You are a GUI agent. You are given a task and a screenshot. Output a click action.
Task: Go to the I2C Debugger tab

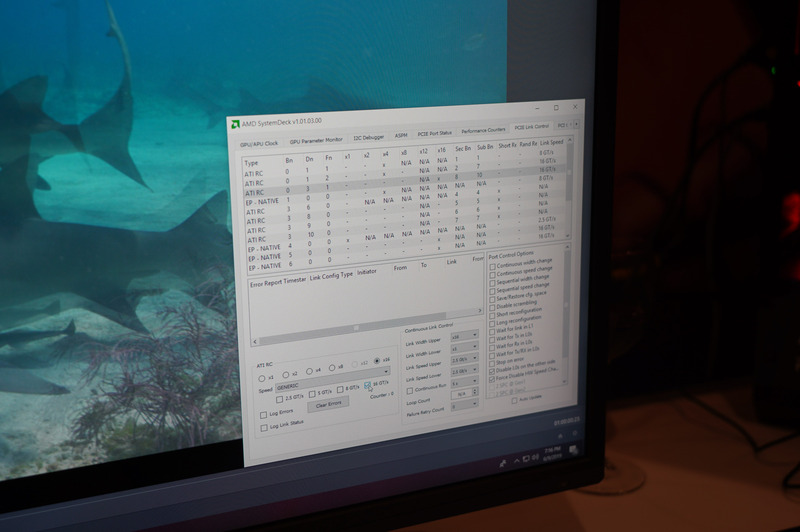(368, 138)
